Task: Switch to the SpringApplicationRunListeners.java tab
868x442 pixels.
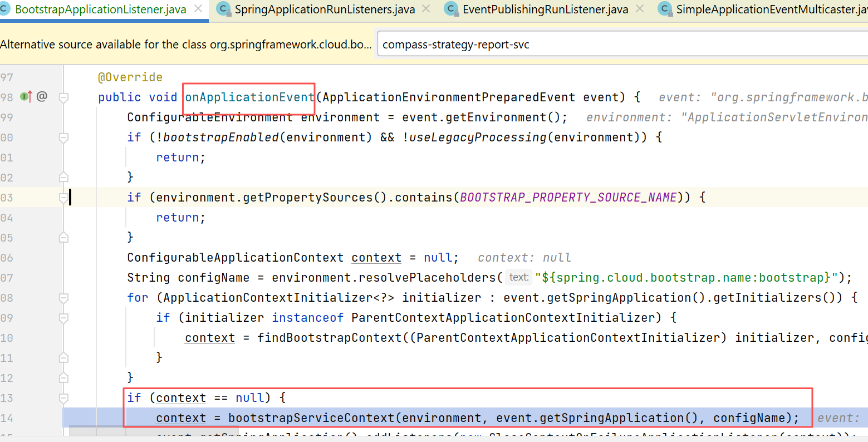Action: pos(325,9)
